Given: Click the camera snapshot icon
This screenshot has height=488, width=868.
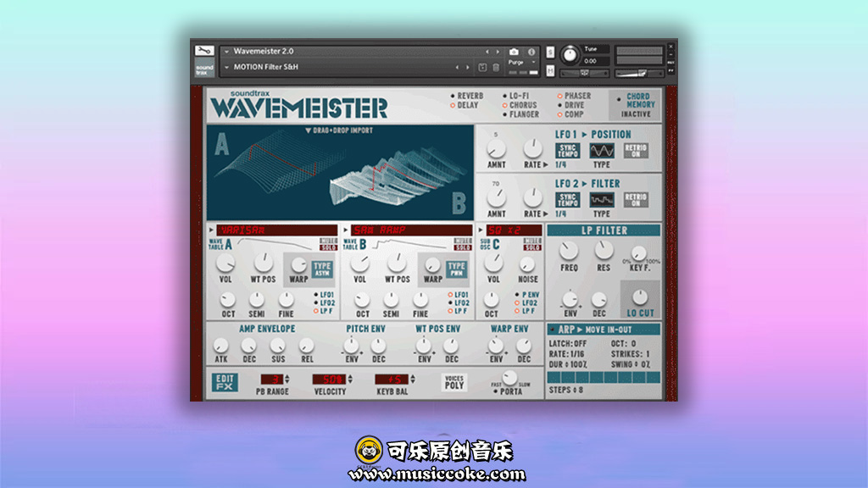Looking at the screenshot, I should click(514, 52).
